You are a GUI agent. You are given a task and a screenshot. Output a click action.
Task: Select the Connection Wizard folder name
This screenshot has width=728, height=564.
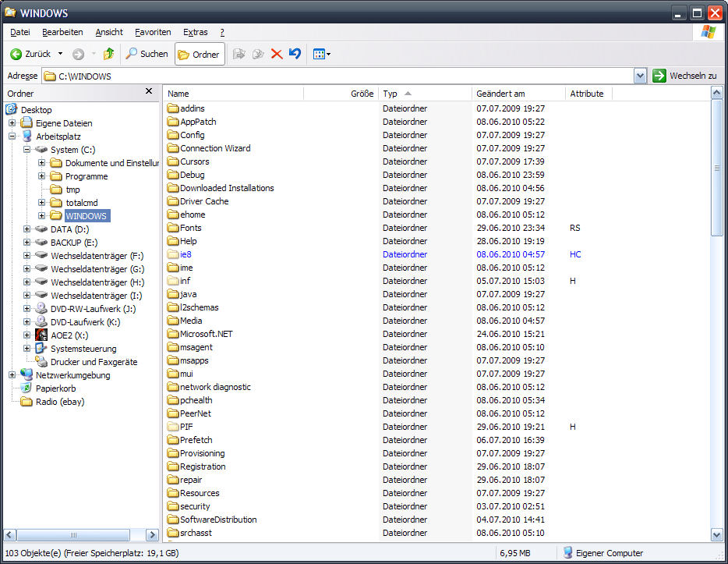pyautogui.click(x=215, y=148)
